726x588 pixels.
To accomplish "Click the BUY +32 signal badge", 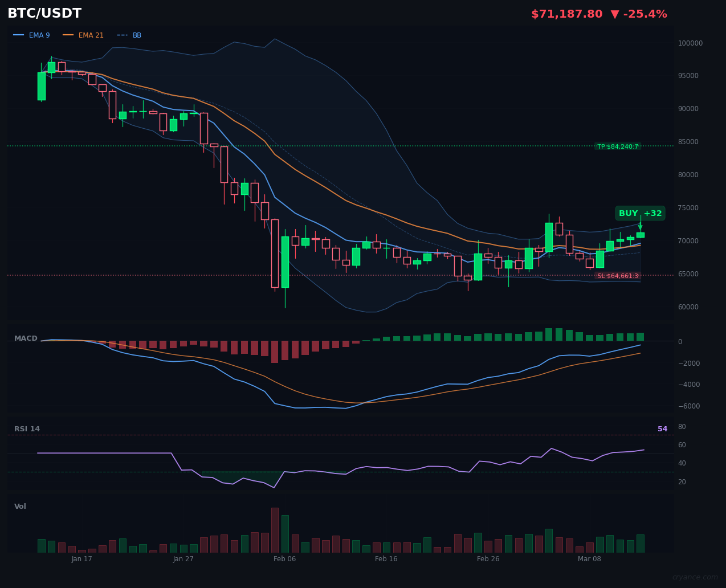I will (640, 213).
